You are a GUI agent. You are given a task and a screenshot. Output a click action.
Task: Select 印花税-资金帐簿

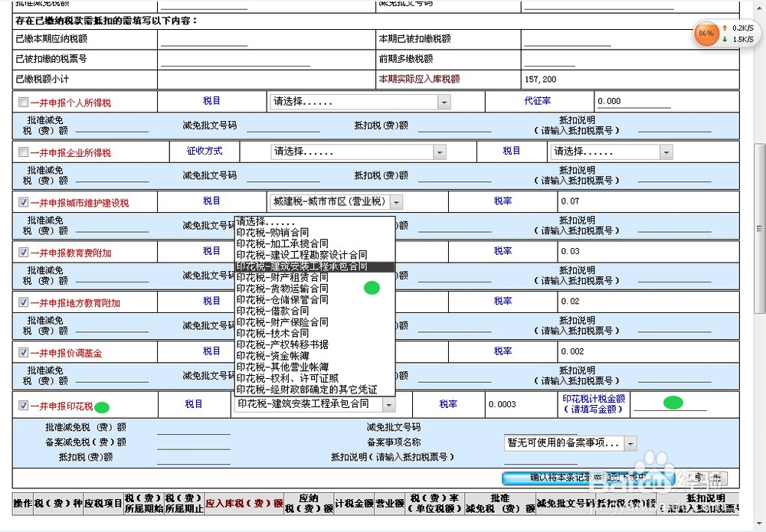point(315,356)
